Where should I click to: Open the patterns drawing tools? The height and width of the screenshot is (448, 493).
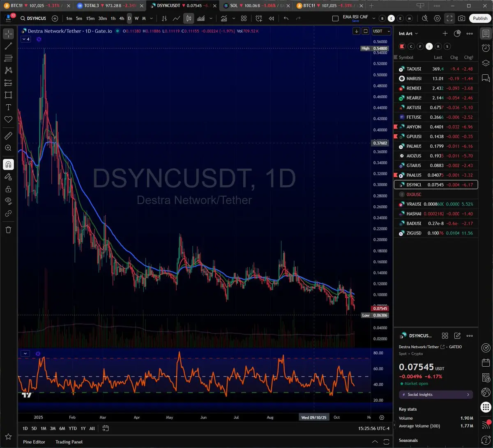(8, 71)
